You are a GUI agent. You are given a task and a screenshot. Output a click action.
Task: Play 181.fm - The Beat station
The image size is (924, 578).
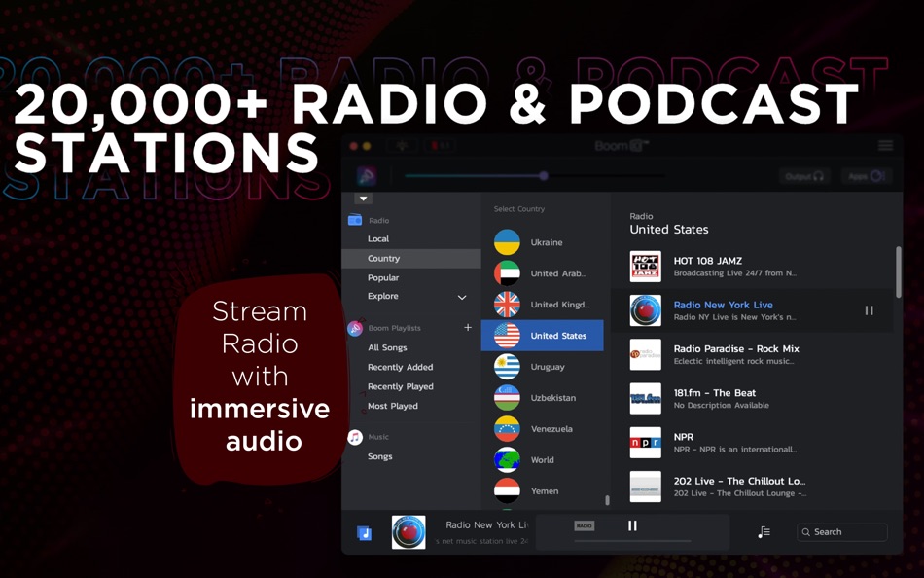[x=753, y=399]
